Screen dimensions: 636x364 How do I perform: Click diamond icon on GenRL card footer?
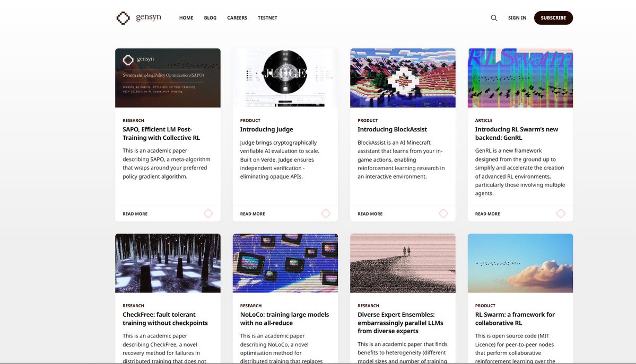561,214
